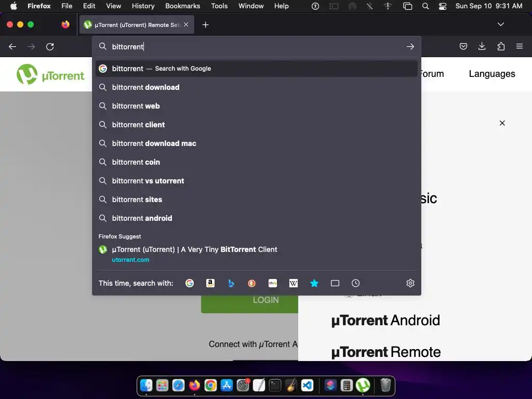Close the µTorrent side panel X
Image resolution: width=532 pixels, height=399 pixels.
coord(502,123)
